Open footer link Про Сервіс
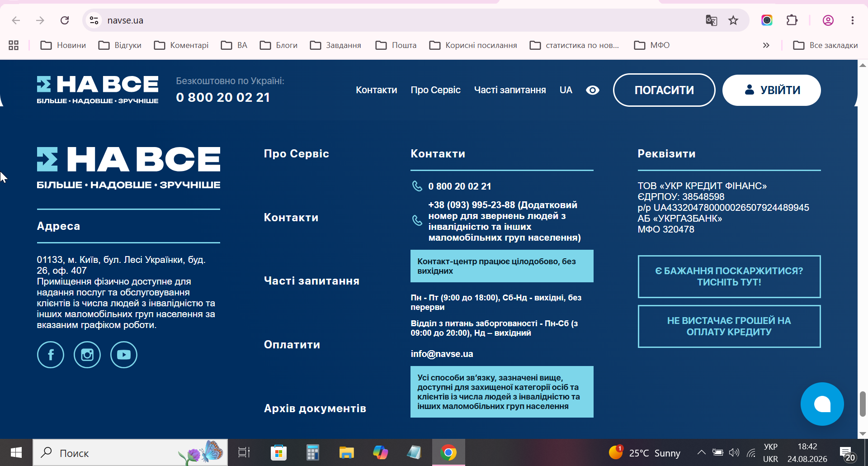Viewport: 868px width, 466px height. pyautogui.click(x=297, y=154)
